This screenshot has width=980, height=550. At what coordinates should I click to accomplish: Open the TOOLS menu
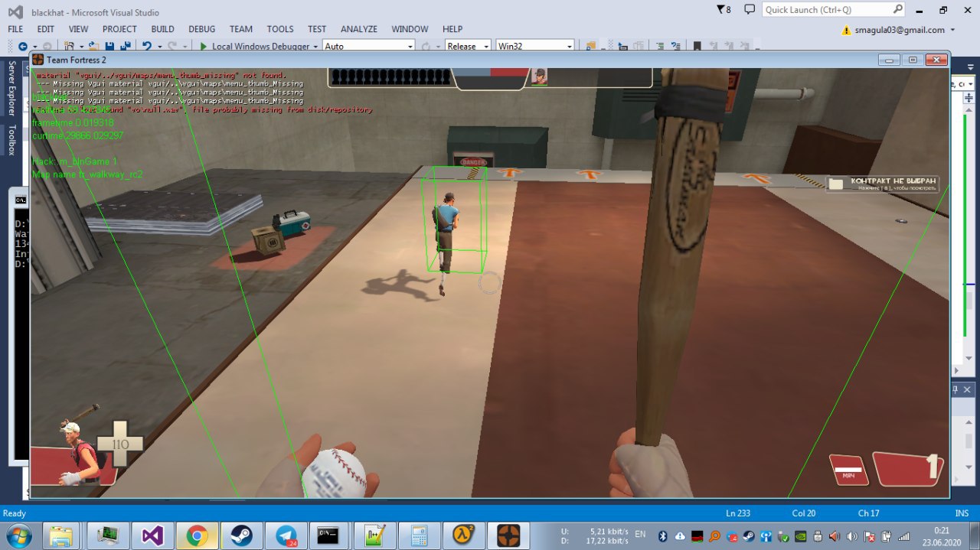coord(280,29)
